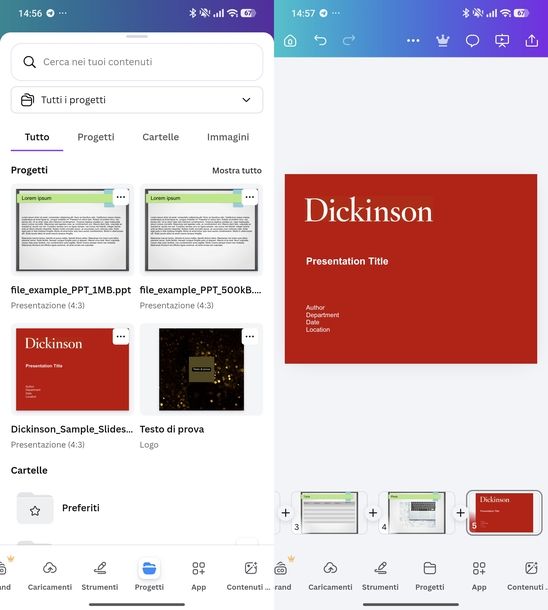Select the Author Department Date Location text
This screenshot has height=610, width=548.
coord(322,318)
